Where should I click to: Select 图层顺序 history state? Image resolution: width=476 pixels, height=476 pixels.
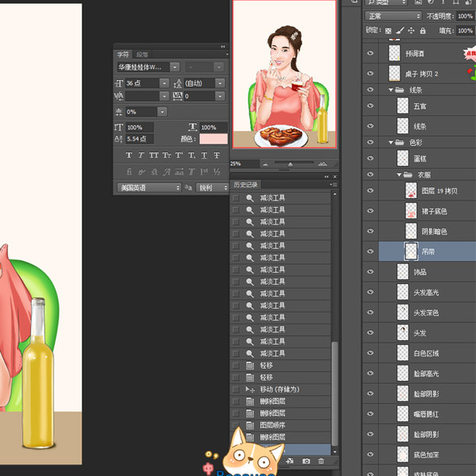[281, 425]
